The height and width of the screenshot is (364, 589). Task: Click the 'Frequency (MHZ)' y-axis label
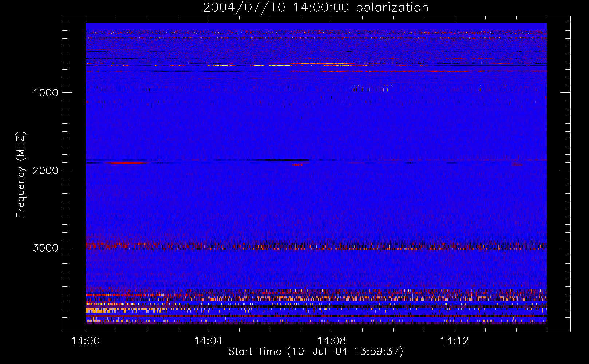[x=21, y=175]
